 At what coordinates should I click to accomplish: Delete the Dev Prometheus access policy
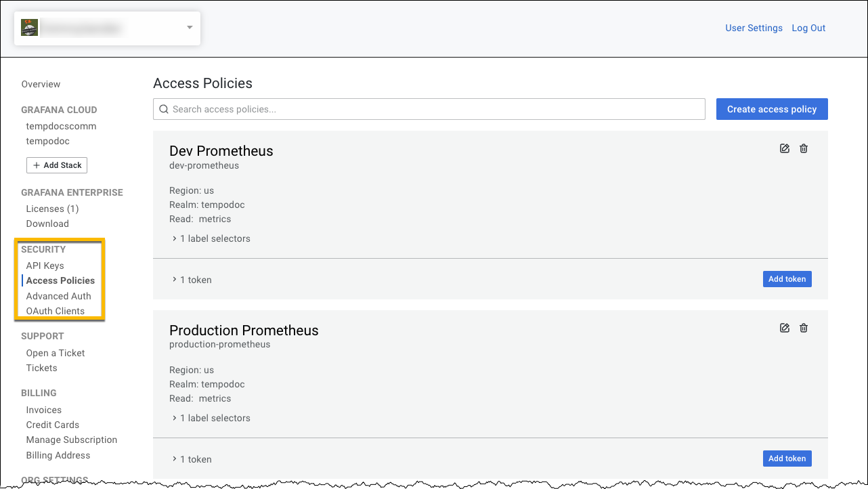[x=804, y=148]
